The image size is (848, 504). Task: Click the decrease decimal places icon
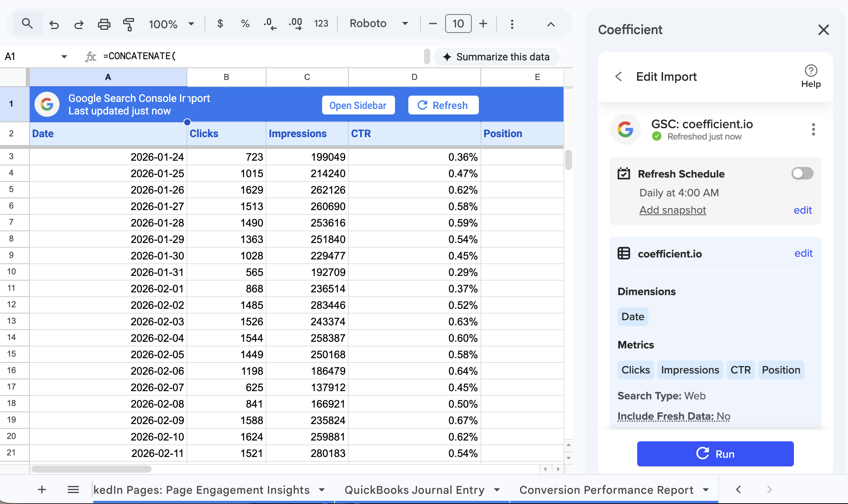270,24
